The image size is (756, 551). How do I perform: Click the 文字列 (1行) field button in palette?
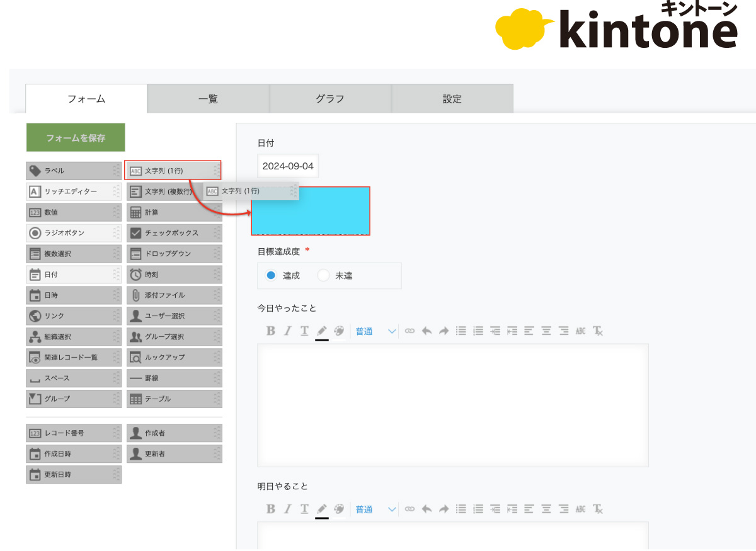click(173, 171)
